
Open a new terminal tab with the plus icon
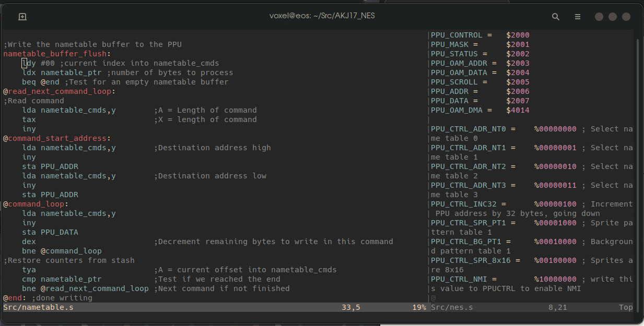(22, 17)
